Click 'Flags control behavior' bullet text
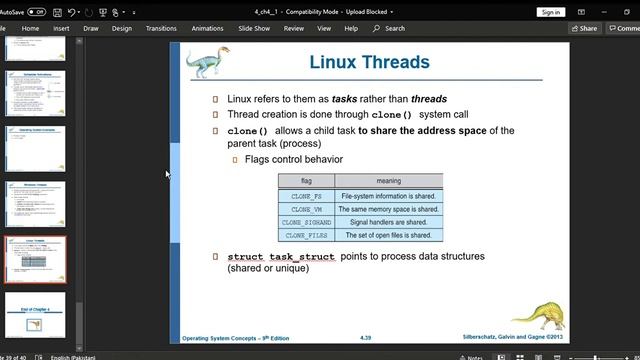This screenshot has height=360, width=640. [294, 159]
